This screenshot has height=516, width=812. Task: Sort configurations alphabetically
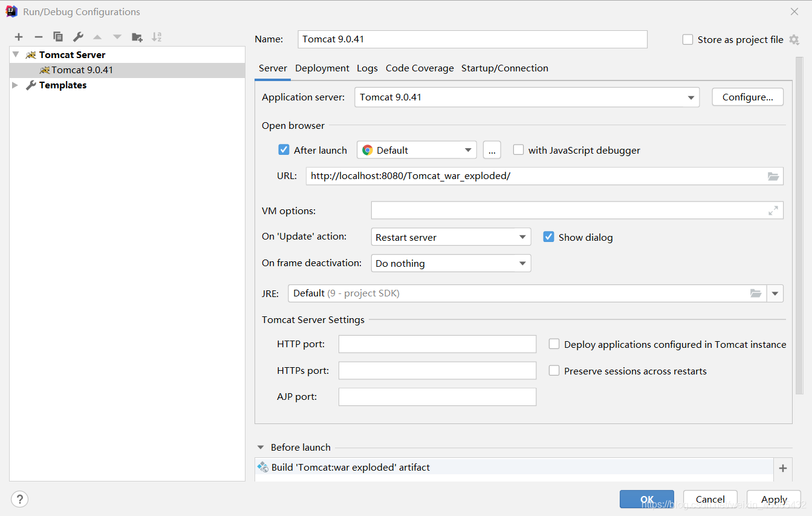point(157,37)
